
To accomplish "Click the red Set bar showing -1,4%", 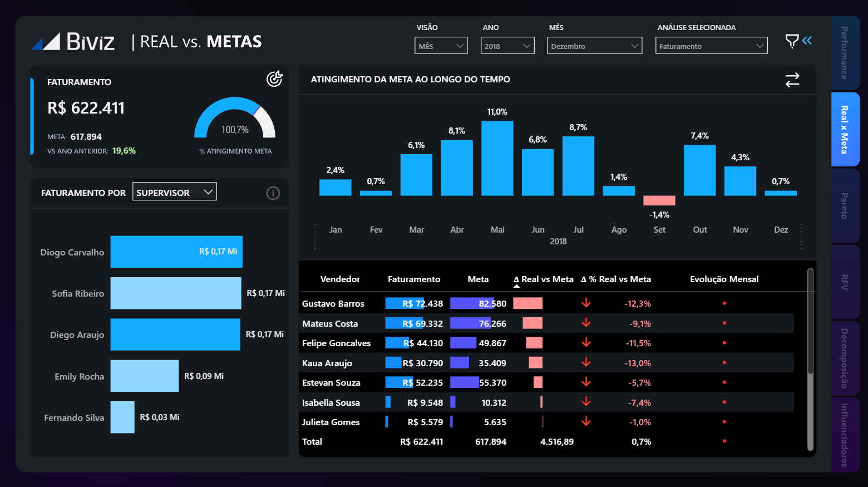I will click(x=659, y=200).
